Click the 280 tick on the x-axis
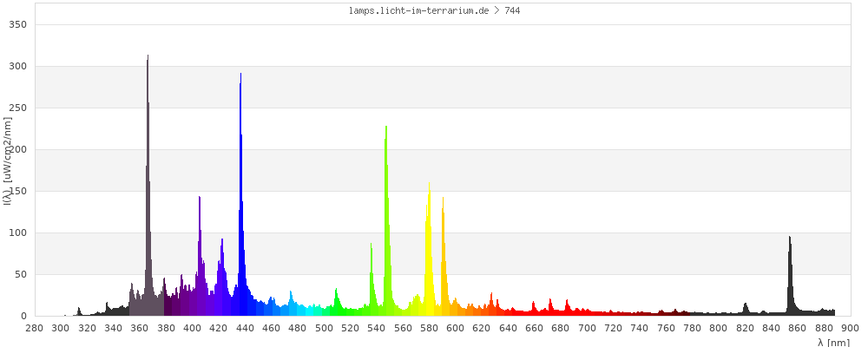This screenshot has width=868, height=347. coord(34,327)
